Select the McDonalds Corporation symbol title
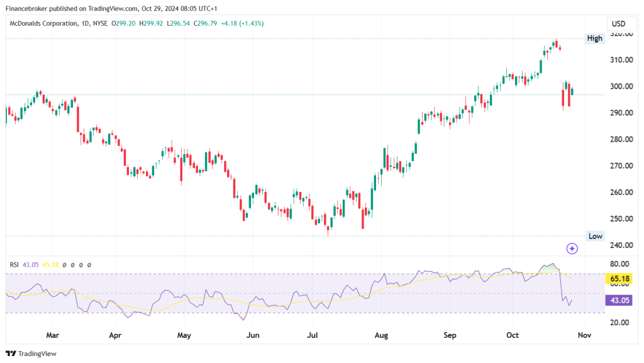This screenshot has width=644, height=363. [43, 23]
